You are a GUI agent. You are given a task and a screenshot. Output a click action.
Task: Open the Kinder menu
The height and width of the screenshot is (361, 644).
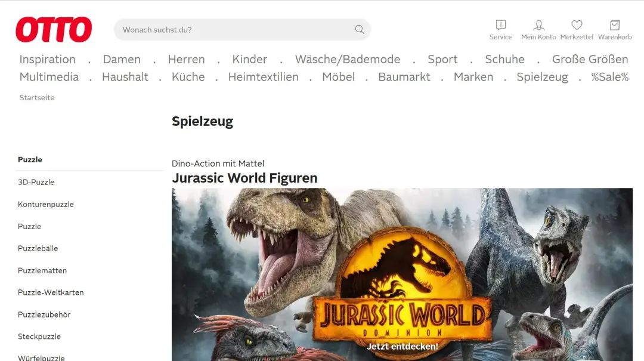pyautogui.click(x=250, y=59)
